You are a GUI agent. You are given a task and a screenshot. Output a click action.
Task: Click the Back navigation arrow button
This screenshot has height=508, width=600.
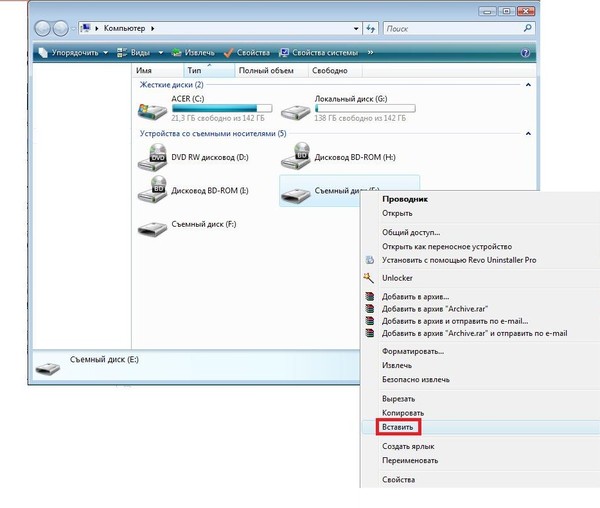coord(42,28)
